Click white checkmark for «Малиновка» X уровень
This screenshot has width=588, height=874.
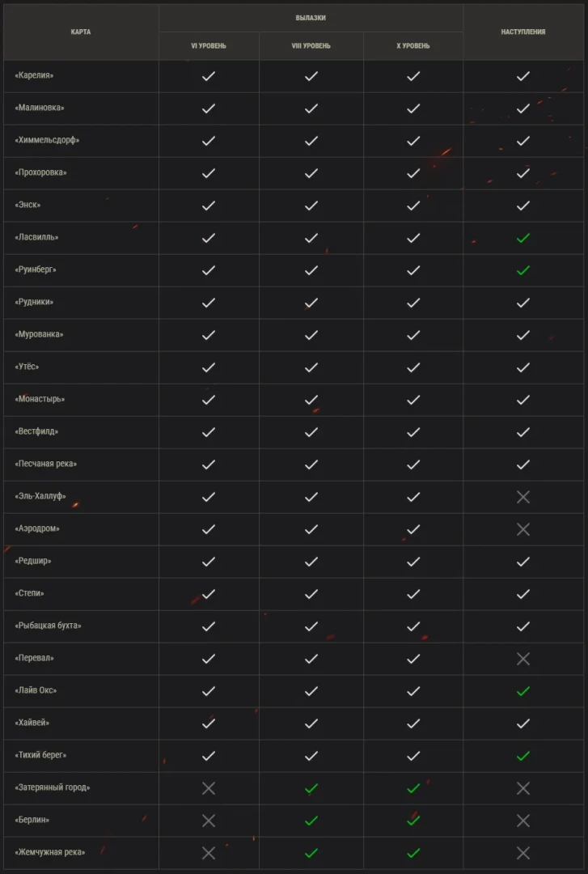tap(413, 108)
